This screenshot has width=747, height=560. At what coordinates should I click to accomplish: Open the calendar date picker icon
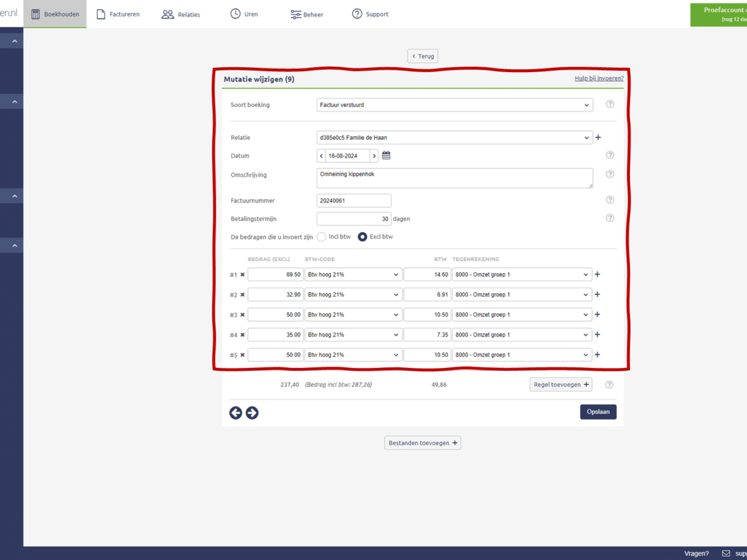[x=386, y=156]
